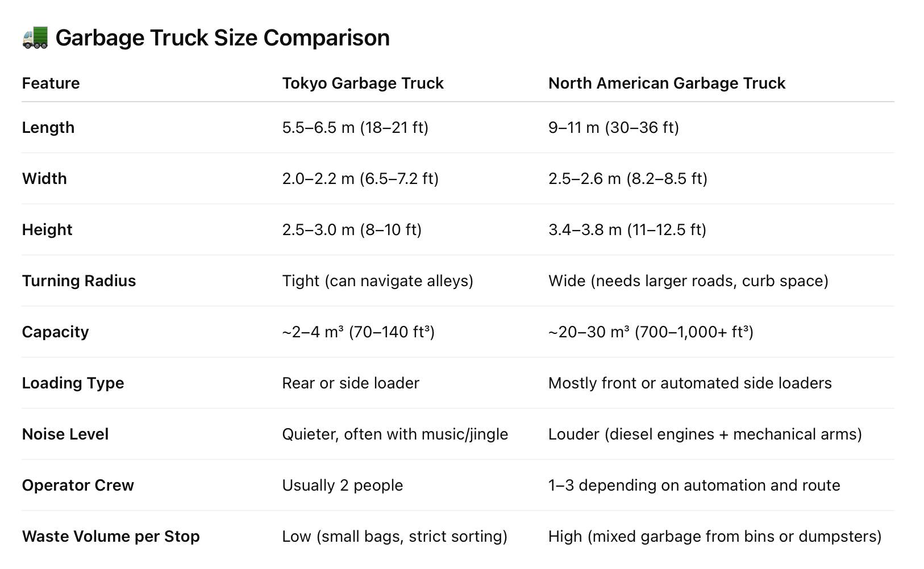The image size is (924, 569).
Task: Click the 'Usually 2 people' cell
Action: pyautogui.click(x=342, y=485)
